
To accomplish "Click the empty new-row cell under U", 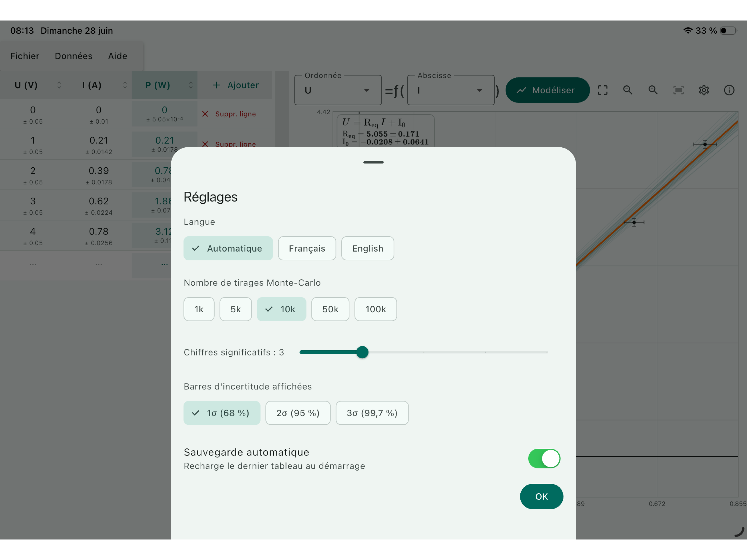I will [x=33, y=266].
